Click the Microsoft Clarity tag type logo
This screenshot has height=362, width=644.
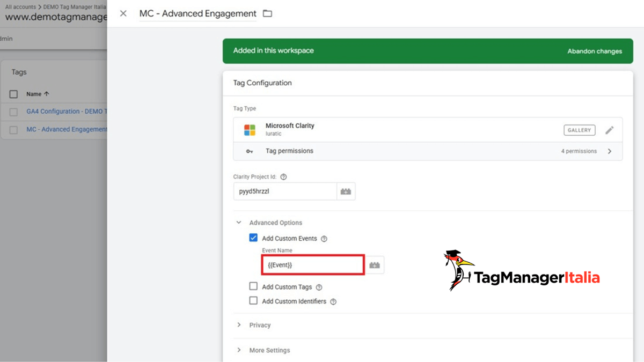click(250, 129)
